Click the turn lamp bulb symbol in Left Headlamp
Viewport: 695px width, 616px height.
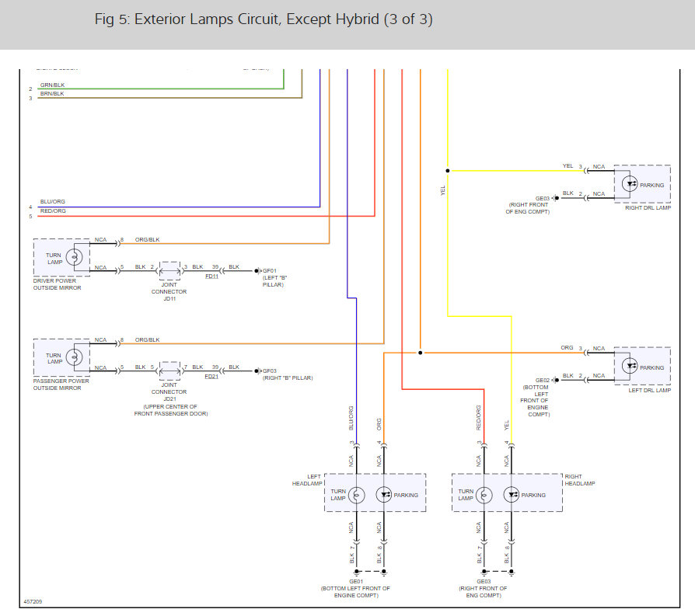click(356, 495)
